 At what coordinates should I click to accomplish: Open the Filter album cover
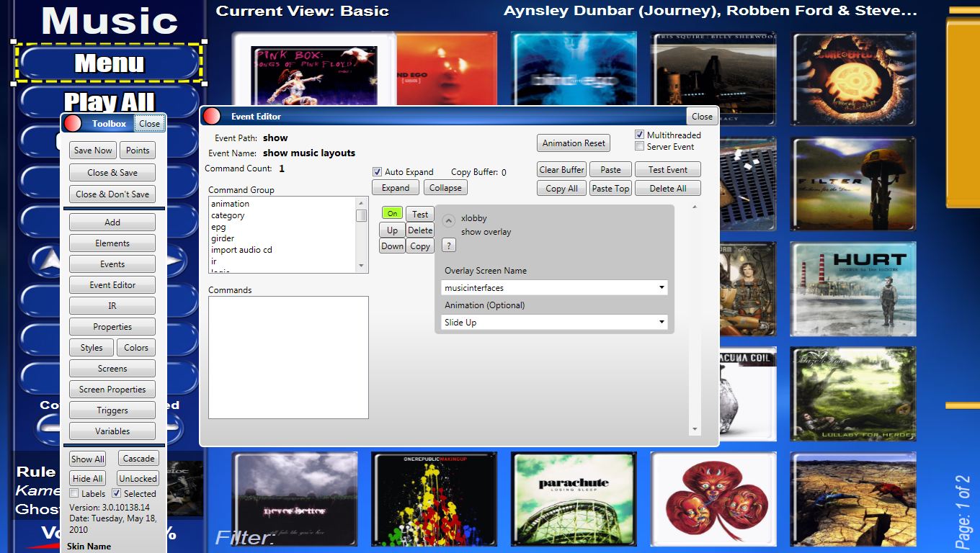click(854, 185)
